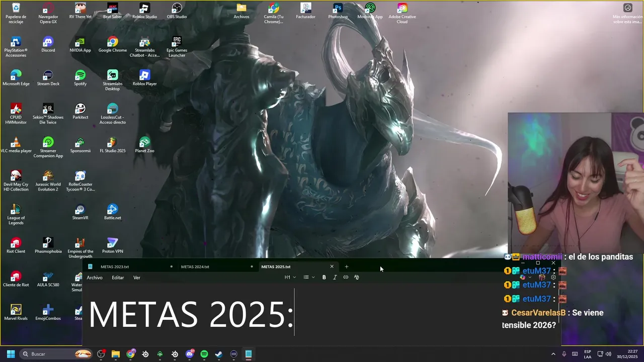Select the FL Studio 2025 desktop icon
Viewport: 644px width, 362px height.
[112, 145]
